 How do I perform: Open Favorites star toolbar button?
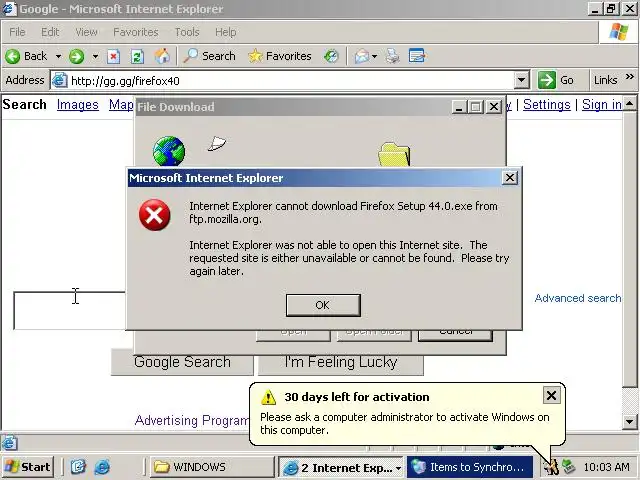click(x=280, y=56)
